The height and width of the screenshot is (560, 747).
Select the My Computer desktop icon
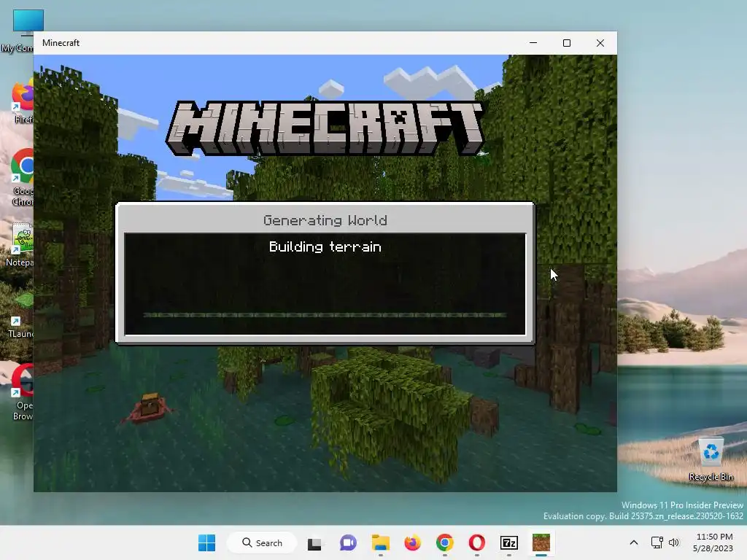[19, 31]
